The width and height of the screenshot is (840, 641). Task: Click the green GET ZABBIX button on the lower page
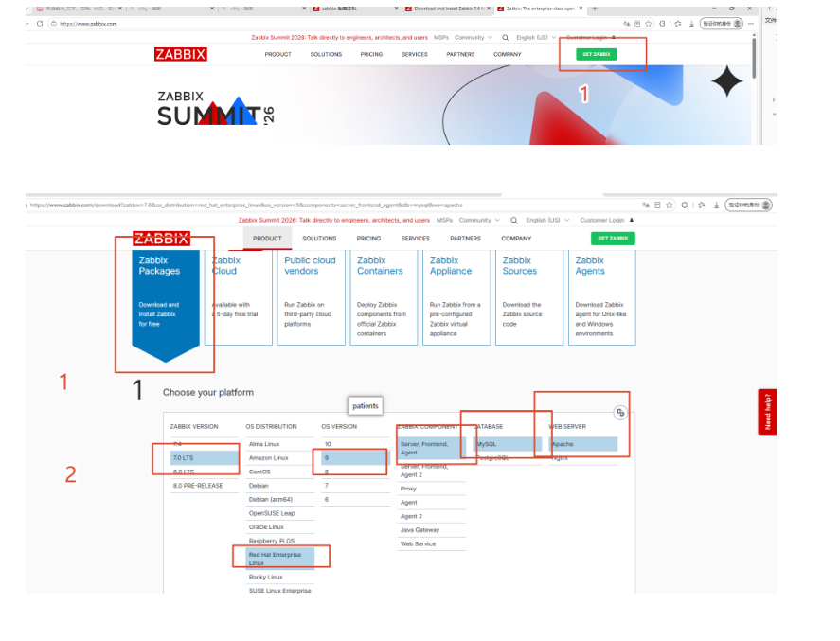point(613,239)
